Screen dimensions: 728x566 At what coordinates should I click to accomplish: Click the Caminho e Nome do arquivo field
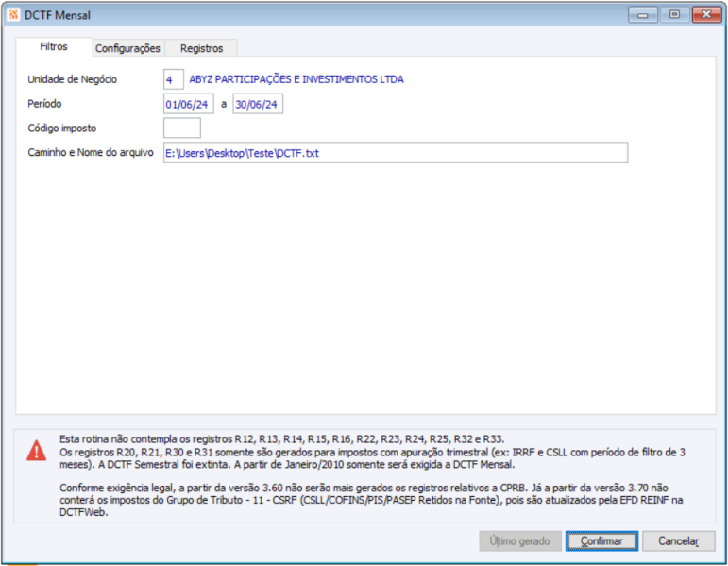click(x=396, y=153)
